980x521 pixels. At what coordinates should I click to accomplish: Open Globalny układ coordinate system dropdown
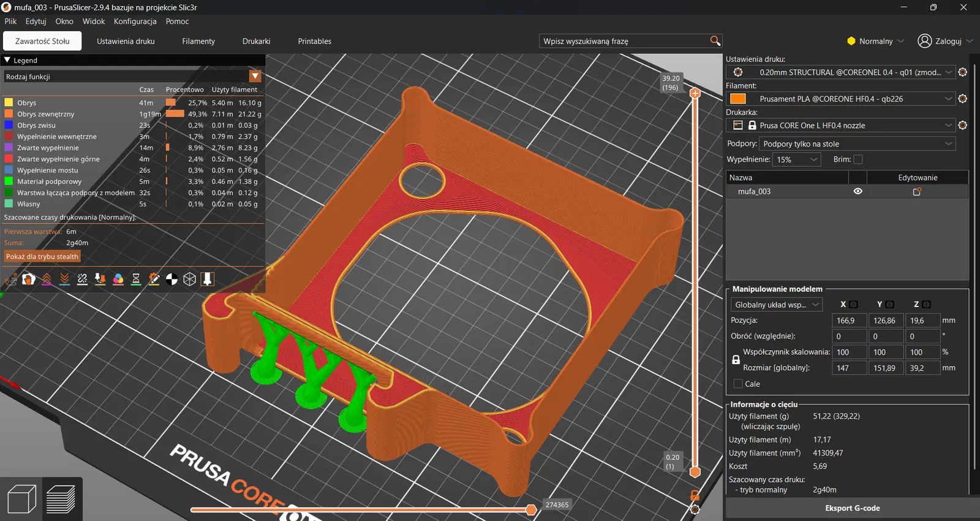click(776, 305)
